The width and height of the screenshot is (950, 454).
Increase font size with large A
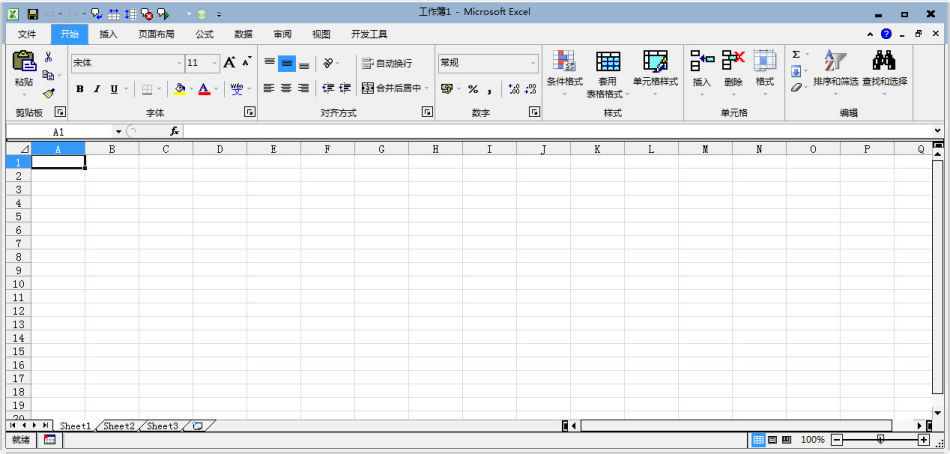coord(229,62)
